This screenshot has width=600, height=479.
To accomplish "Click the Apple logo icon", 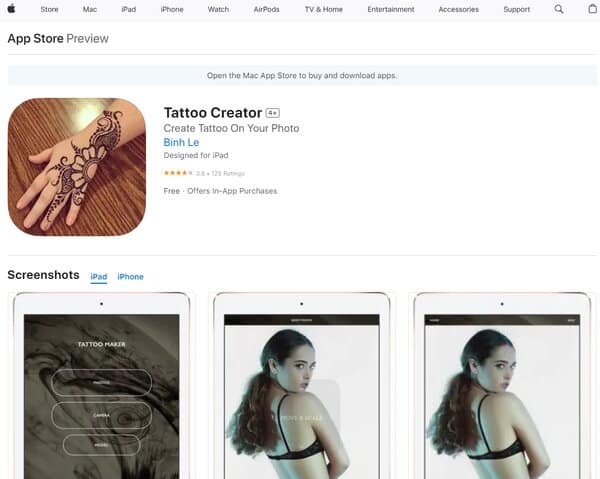I will (x=11, y=9).
